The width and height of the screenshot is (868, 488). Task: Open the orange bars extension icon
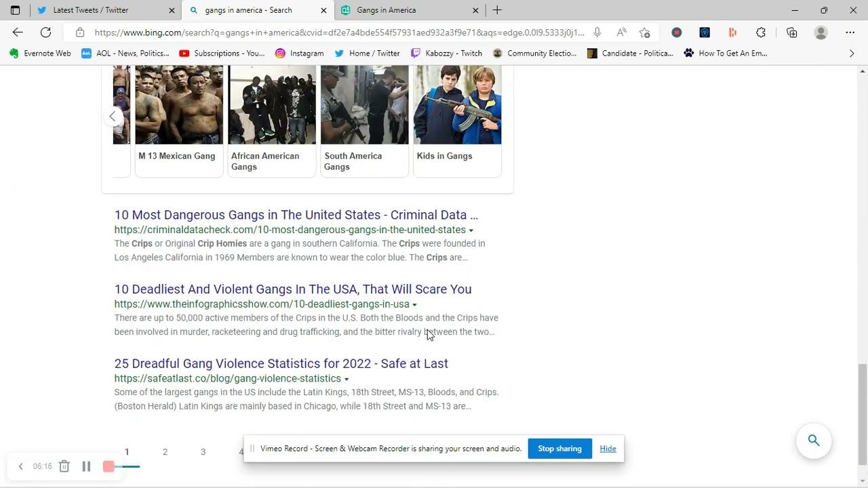click(732, 33)
